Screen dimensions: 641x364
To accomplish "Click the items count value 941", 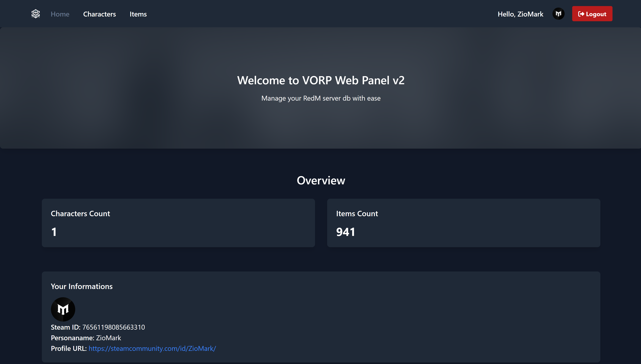I will pyautogui.click(x=345, y=232).
